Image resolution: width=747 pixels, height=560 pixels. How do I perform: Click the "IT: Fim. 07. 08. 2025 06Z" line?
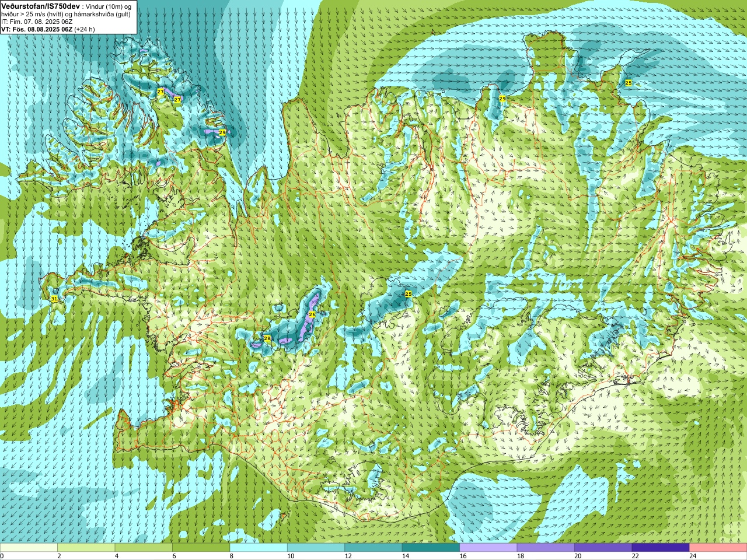[37, 22]
